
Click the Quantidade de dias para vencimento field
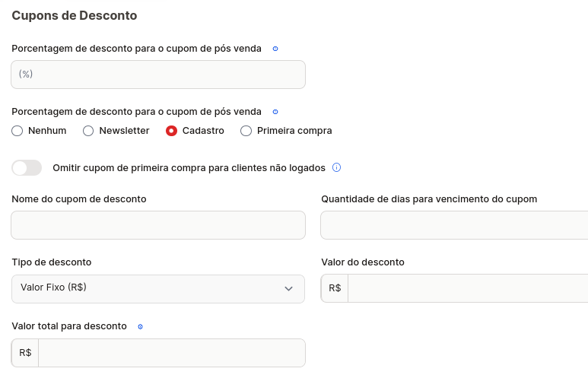click(454, 225)
